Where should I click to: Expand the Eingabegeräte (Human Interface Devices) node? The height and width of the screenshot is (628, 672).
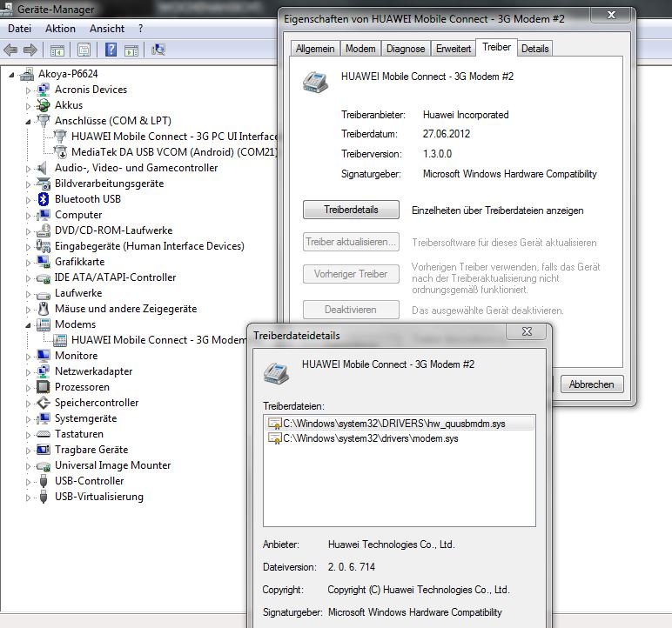point(28,247)
